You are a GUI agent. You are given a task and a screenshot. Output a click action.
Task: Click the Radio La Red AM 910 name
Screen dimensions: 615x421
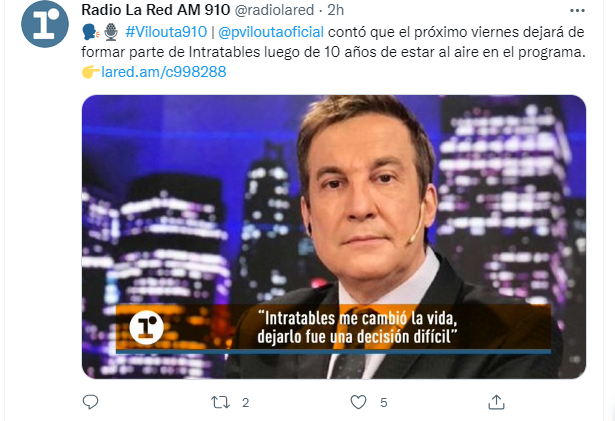coord(155,10)
